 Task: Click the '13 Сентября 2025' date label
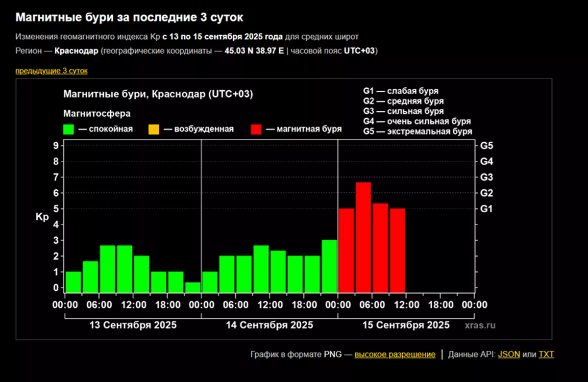(x=133, y=325)
